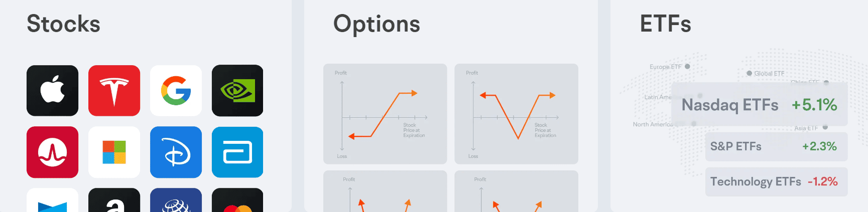Click the ETFs section heading

click(x=665, y=24)
